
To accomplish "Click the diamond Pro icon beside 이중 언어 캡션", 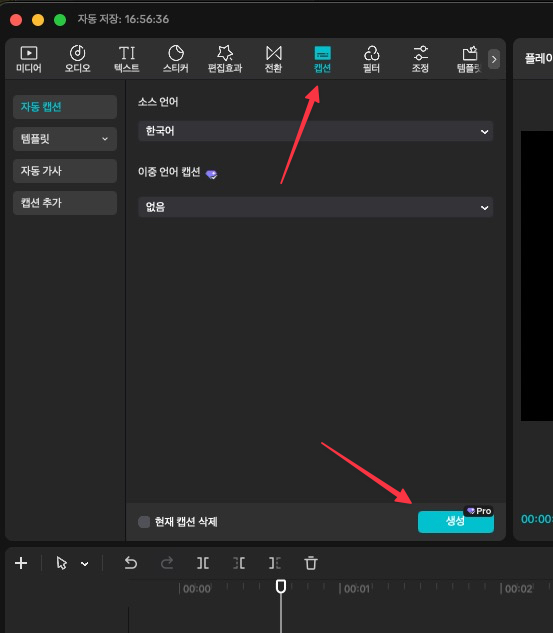I will click(x=212, y=174).
